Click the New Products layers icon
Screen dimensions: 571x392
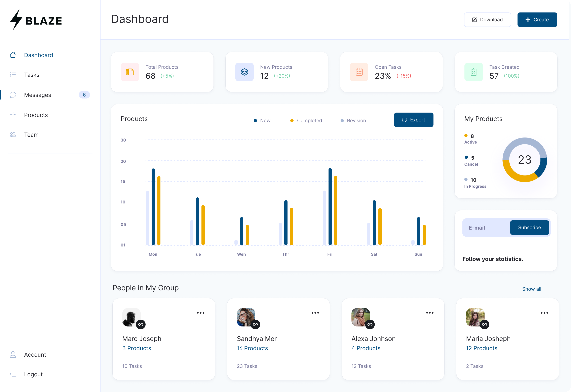click(244, 72)
